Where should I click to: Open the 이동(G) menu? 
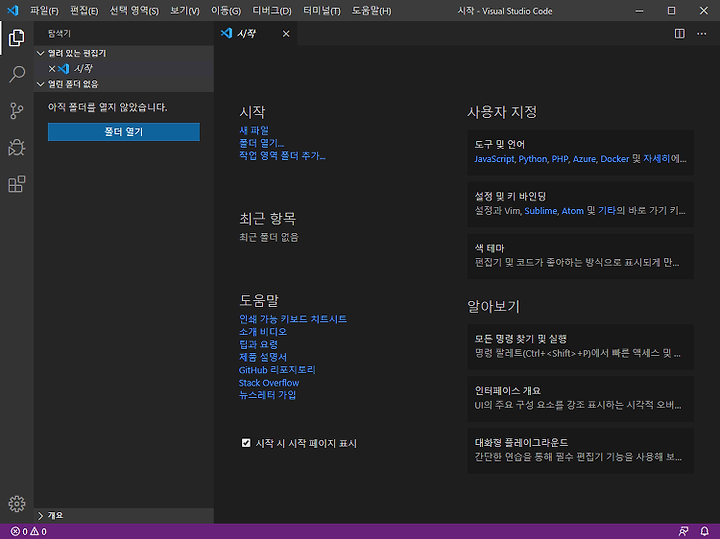[226, 11]
